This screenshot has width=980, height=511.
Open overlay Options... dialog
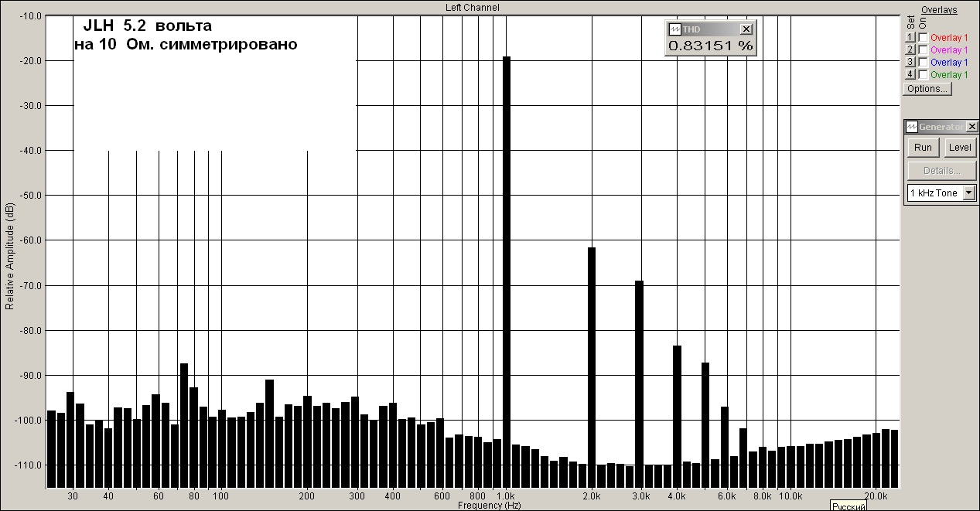(927, 89)
